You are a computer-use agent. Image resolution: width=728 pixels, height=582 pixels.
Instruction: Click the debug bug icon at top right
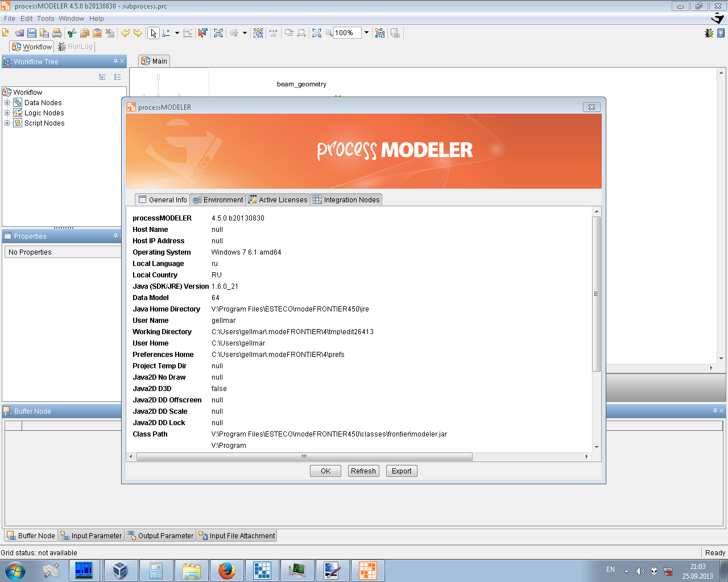click(709, 33)
